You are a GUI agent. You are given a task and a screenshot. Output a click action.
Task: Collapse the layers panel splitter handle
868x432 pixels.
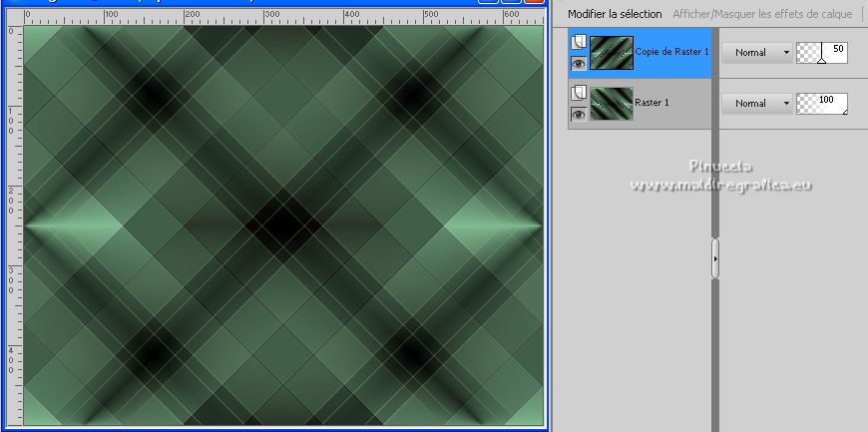(715, 258)
